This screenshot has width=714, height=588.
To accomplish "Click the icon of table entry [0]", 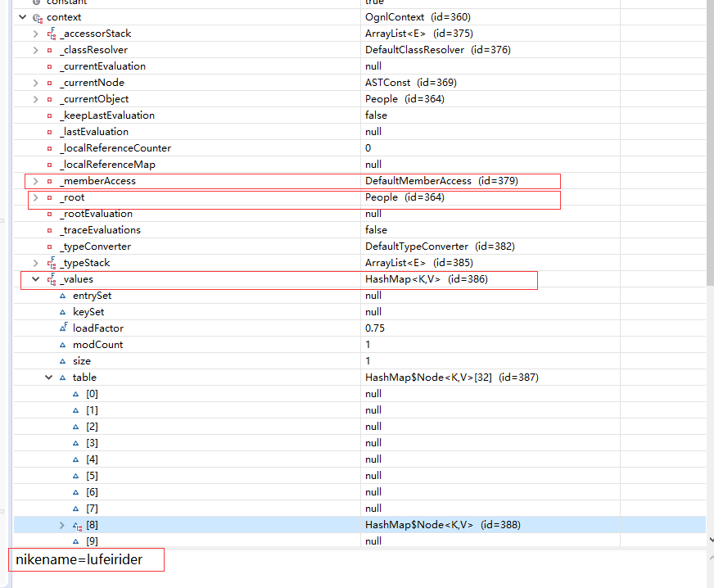I will click(x=76, y=395).
